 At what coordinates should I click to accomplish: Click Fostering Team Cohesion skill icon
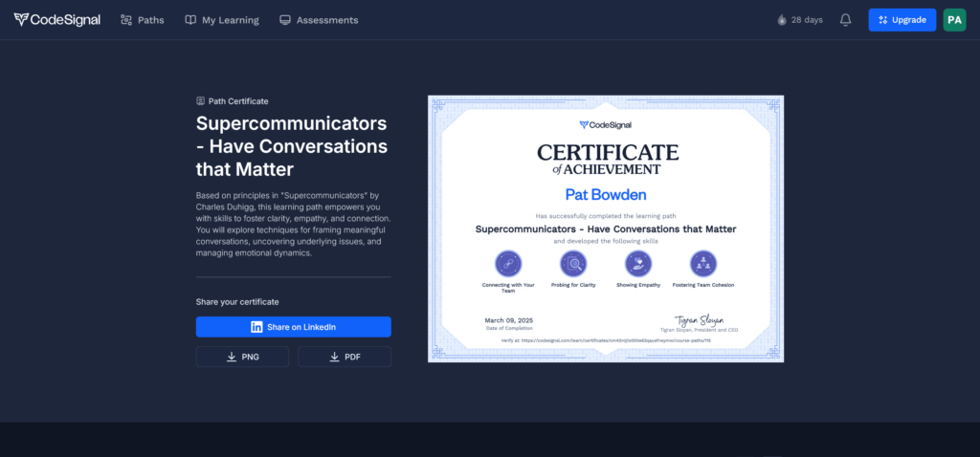(x=703, y=264)
